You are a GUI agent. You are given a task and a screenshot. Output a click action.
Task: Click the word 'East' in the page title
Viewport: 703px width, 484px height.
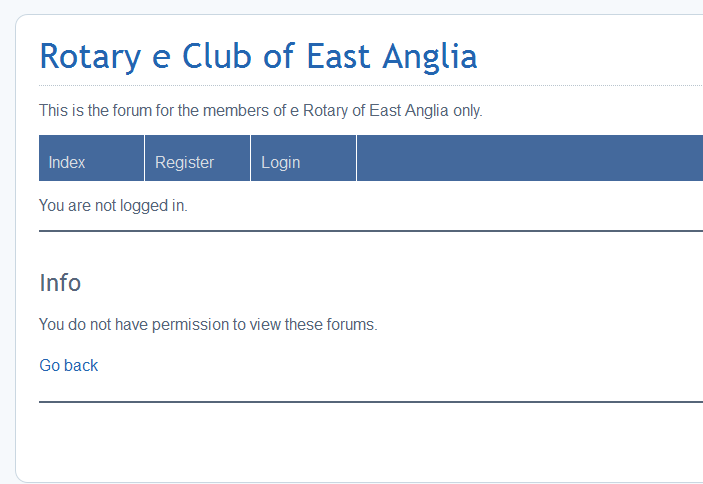(x=338, y=56)
